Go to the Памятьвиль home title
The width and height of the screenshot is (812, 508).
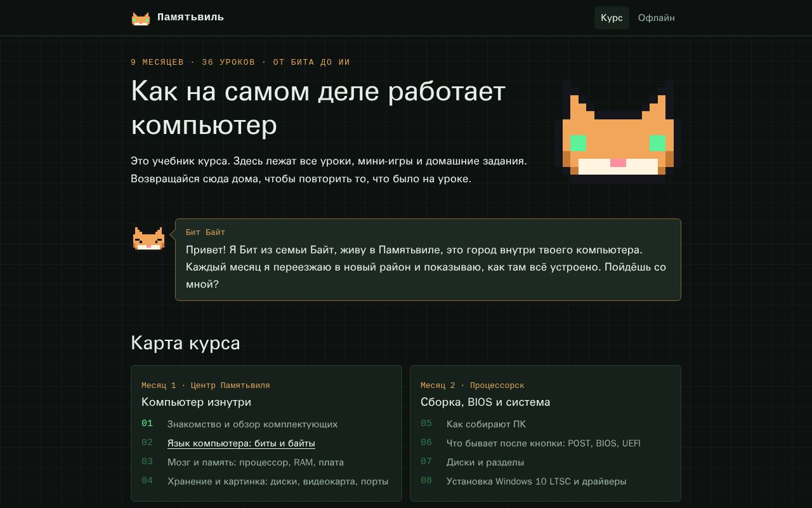(190, 17)
